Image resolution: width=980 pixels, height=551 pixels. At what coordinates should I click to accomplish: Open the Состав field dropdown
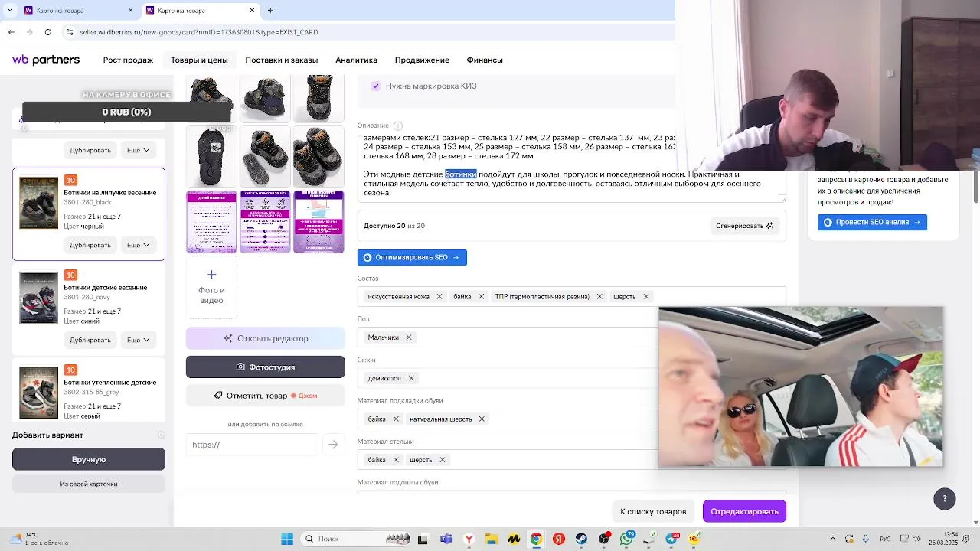(571, 297)
